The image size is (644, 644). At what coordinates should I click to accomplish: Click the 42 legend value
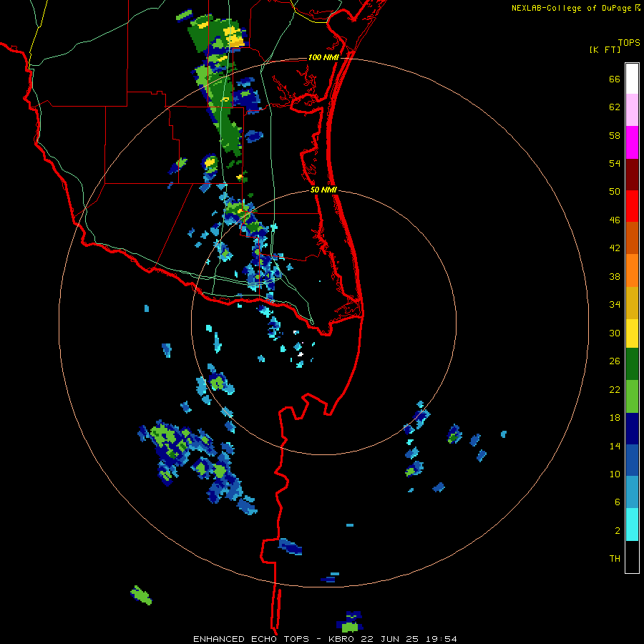[x=615, y=248]
